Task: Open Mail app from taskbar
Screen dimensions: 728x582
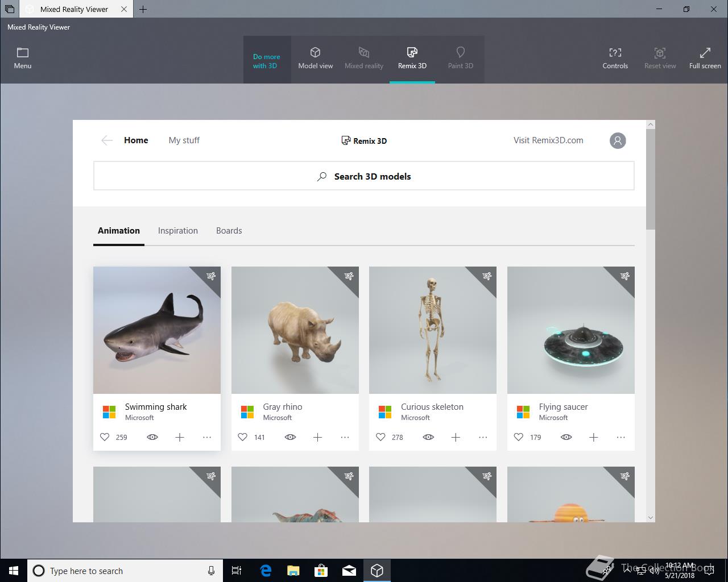Action: click(x=349, y=571)
